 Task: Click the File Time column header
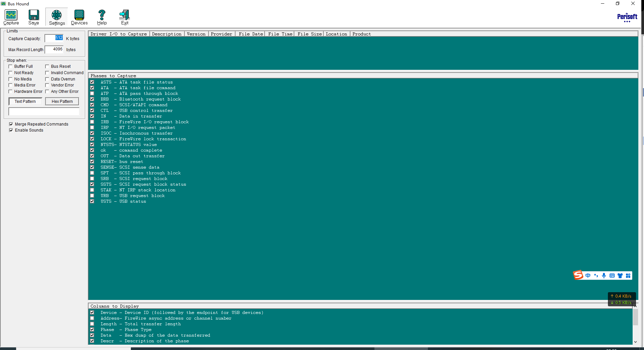280,34
